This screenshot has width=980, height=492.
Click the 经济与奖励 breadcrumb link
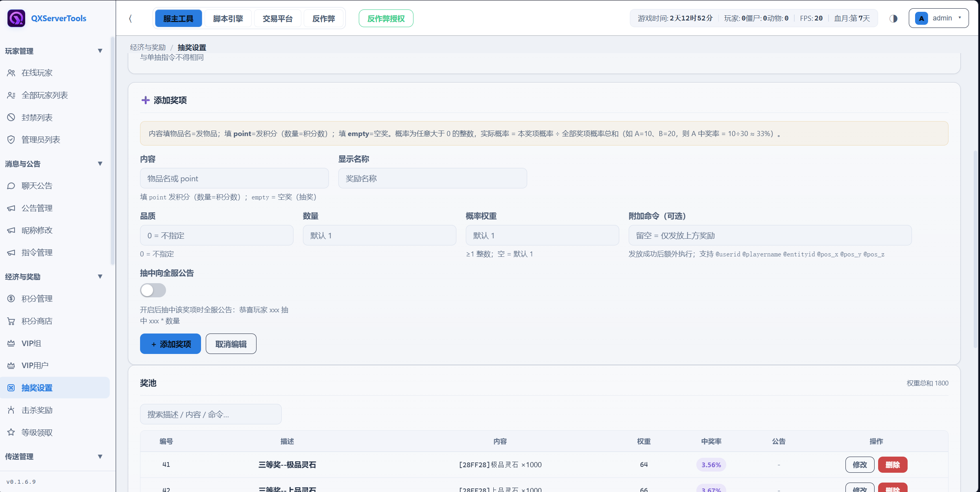coord(148,47)
